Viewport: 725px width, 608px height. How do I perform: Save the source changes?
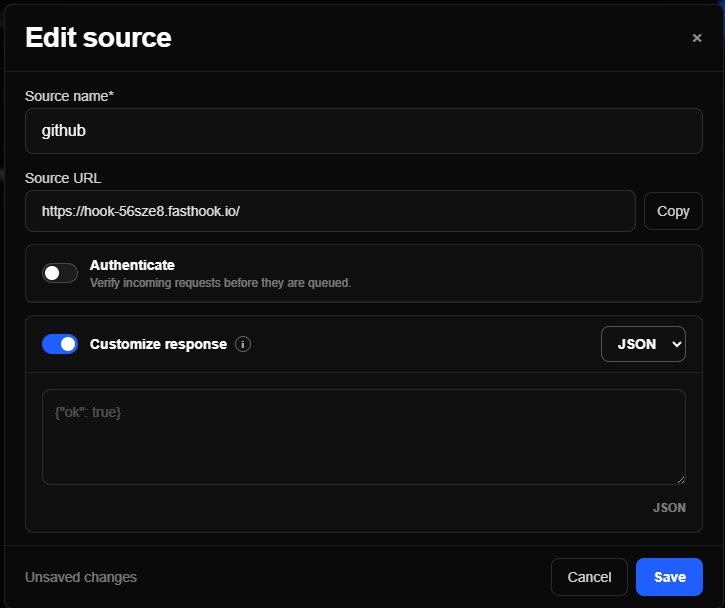click(x=669, y=577)
